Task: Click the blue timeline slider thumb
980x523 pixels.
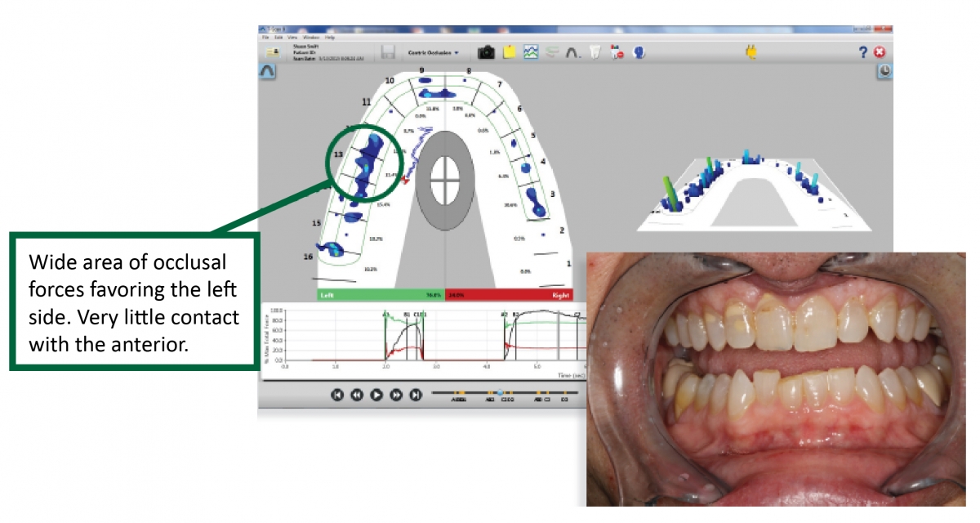Action: click(x=500, y=394)
